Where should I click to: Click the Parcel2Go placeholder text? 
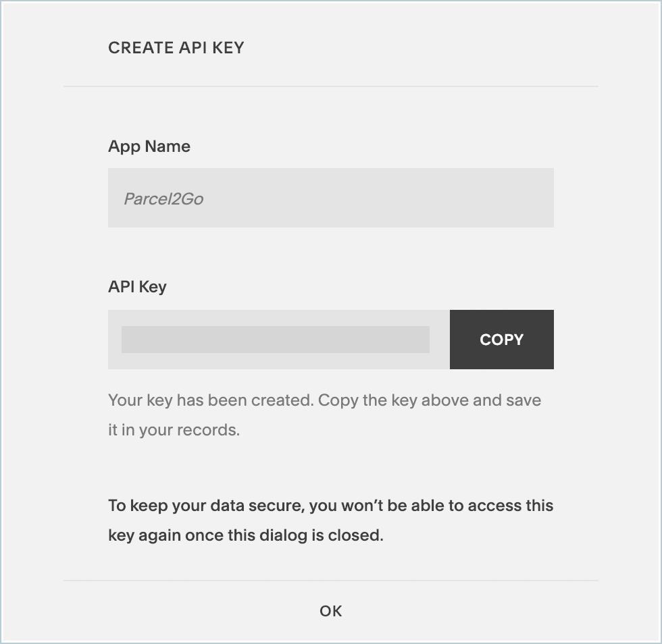click(163, 199)
